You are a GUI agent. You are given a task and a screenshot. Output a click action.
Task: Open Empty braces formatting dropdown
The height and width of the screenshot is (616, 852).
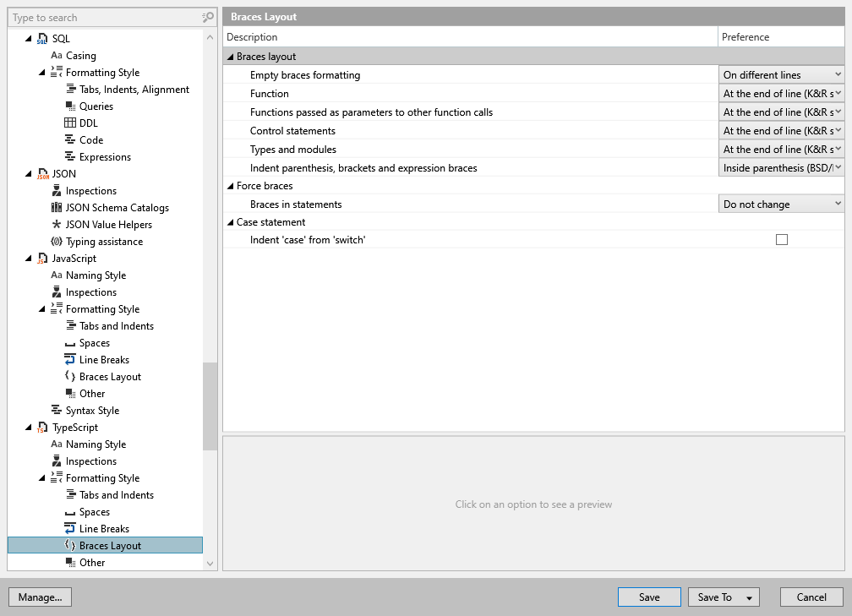click(x=781, y=75)
